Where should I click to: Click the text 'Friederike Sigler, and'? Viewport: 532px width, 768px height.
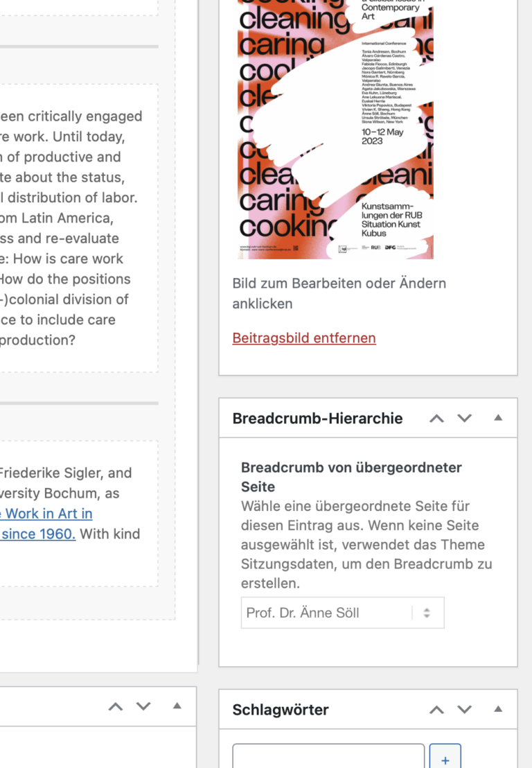[x=66, y=473]
